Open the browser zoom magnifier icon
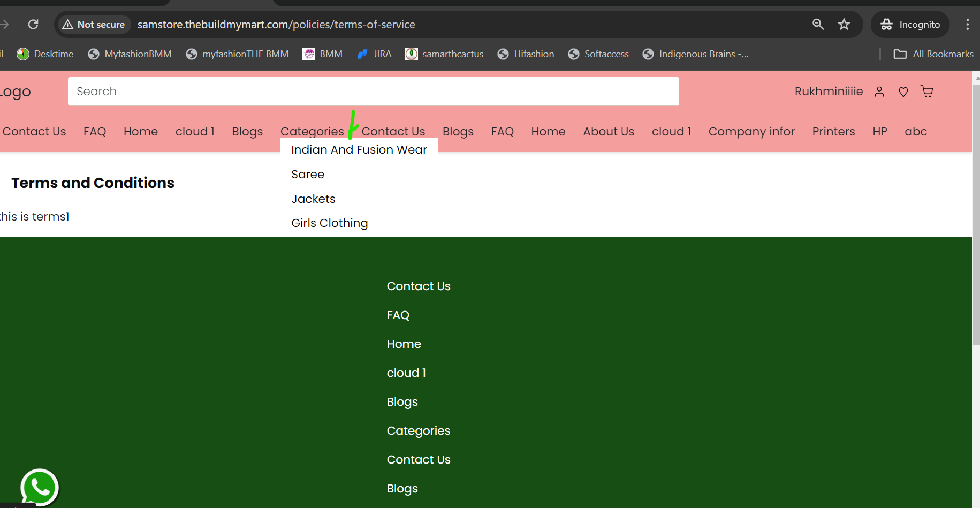The image size is (980, 508). [x=818, y=24]
